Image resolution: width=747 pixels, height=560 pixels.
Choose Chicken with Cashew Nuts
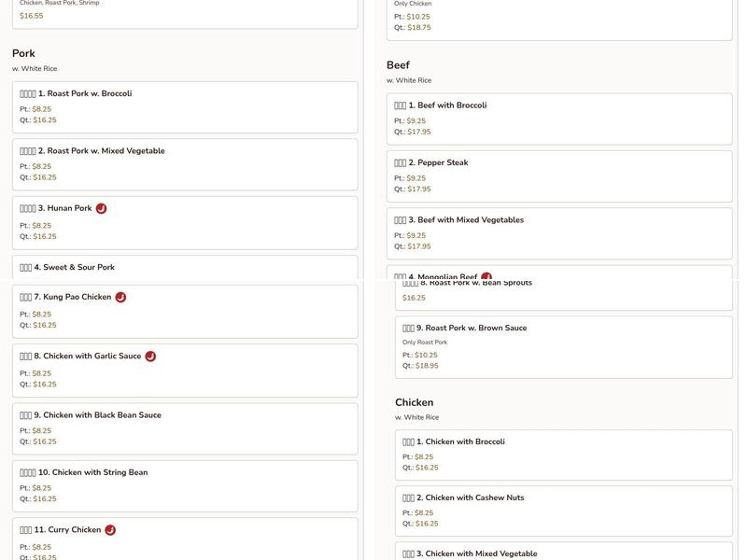pos(563,511)
